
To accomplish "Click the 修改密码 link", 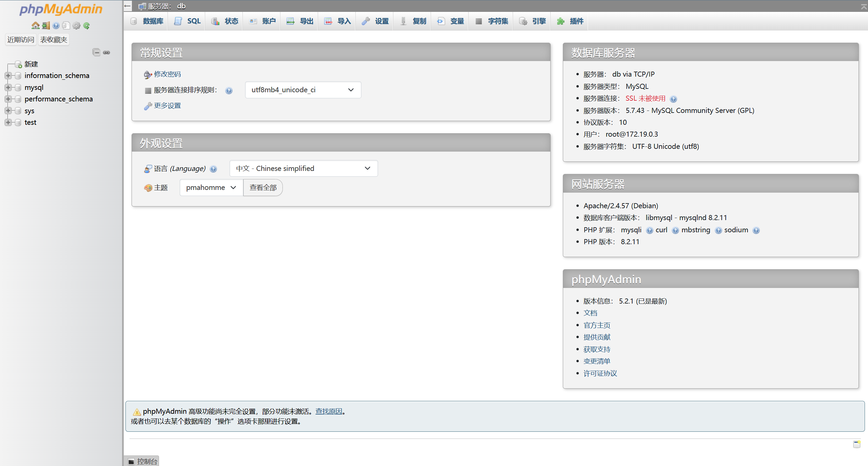I will [167, 74].
